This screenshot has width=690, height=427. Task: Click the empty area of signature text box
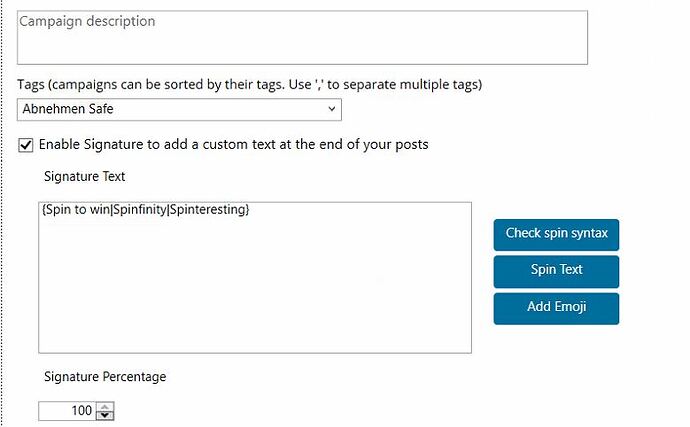pos(255,286)
